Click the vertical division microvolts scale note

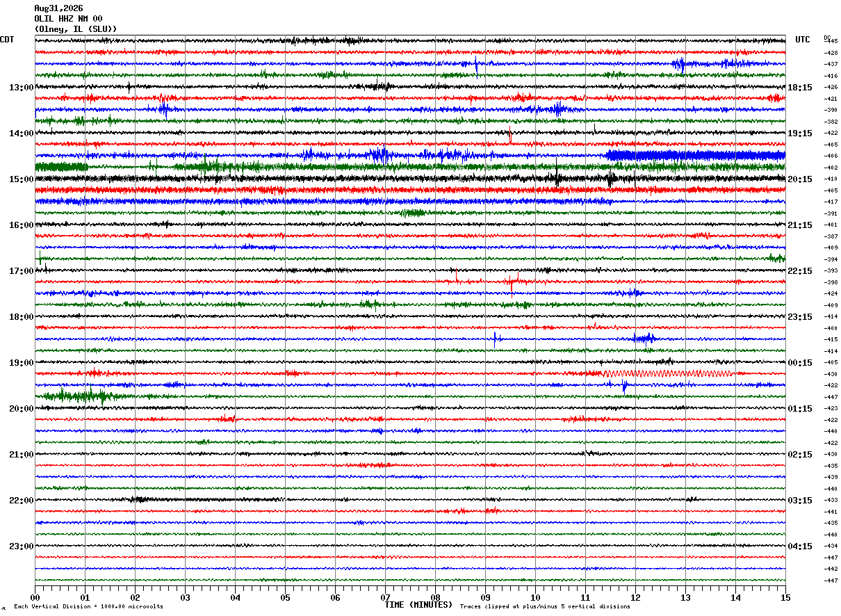pos(89,606)
